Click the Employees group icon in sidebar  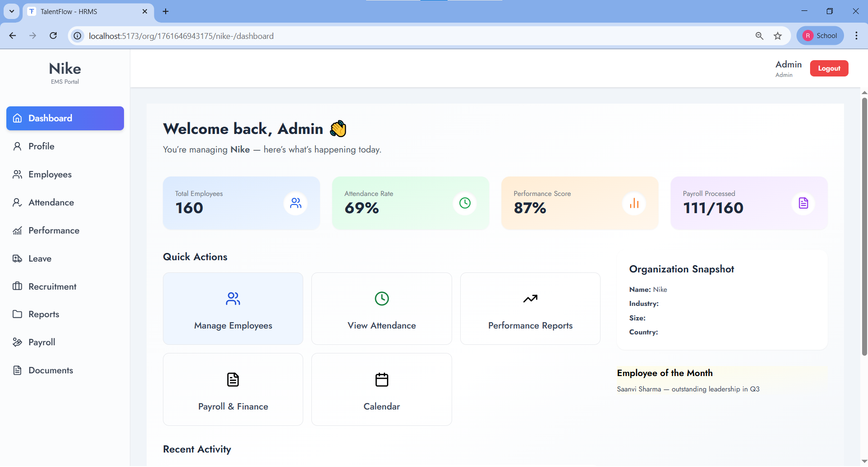coord(17,174)
